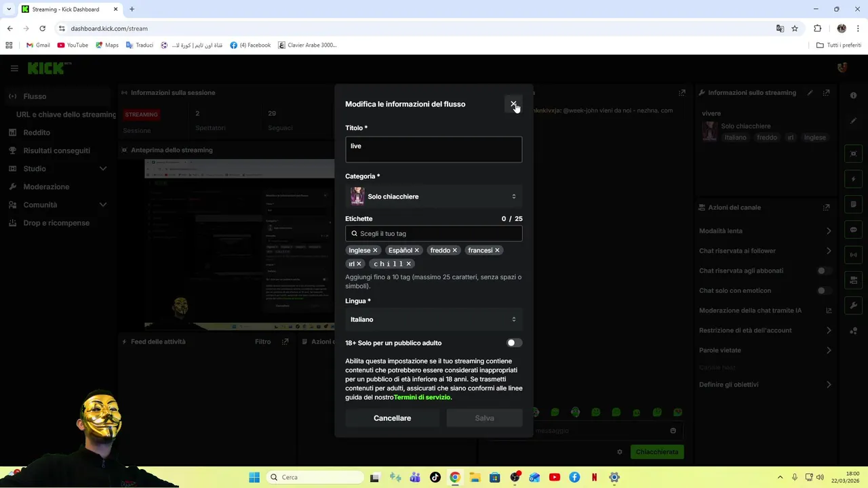Remove the francesi tag
The height and width of the screenshot is (488, 868).
coord(497,250)
